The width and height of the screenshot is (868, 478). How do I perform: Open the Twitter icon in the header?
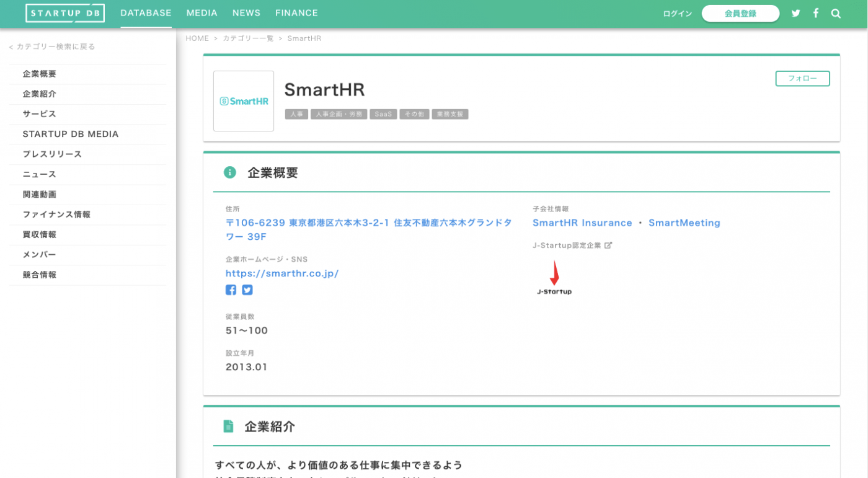click(x=795, y=13)
